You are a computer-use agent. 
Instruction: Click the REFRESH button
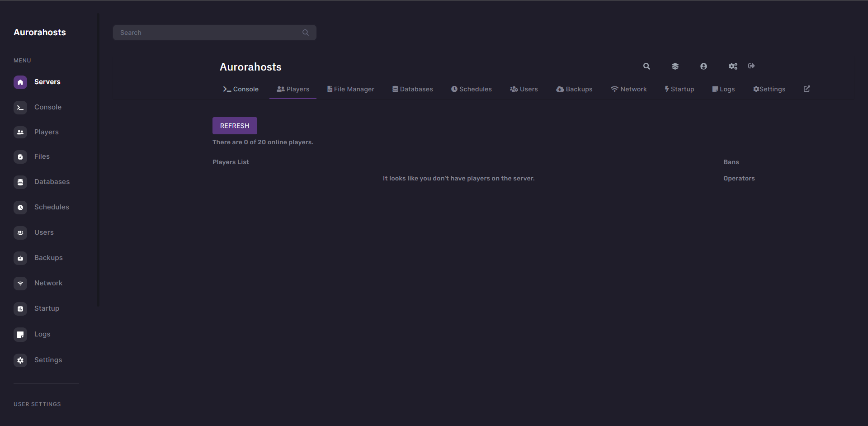(235, 125)
